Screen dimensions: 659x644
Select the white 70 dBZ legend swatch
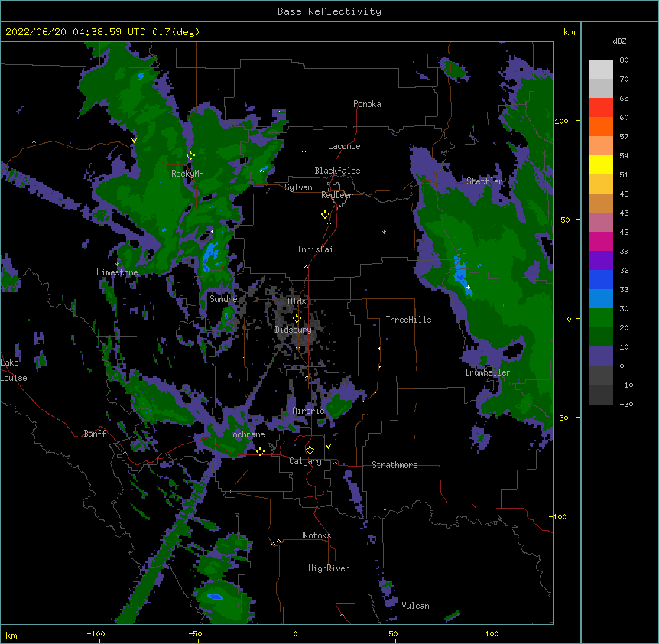(x=601, y=70)
